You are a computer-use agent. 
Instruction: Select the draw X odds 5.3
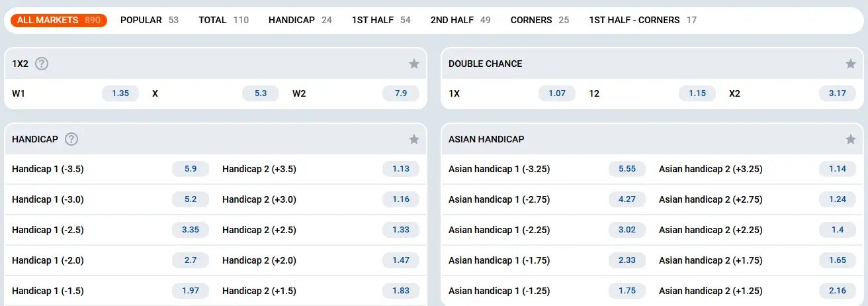(261, 93)
